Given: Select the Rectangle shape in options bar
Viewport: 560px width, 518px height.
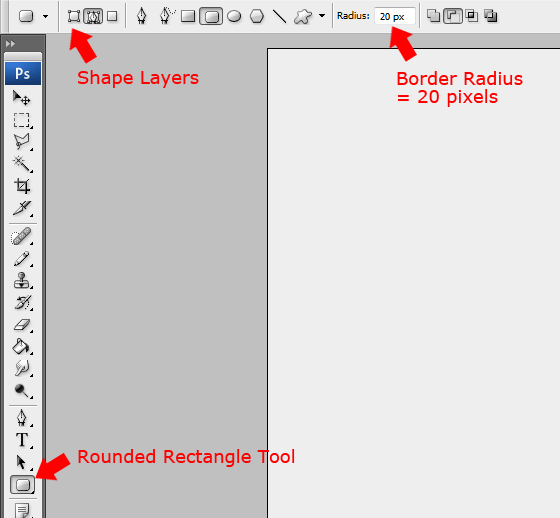Looking at the screenshot, I should tap(188, 16).
